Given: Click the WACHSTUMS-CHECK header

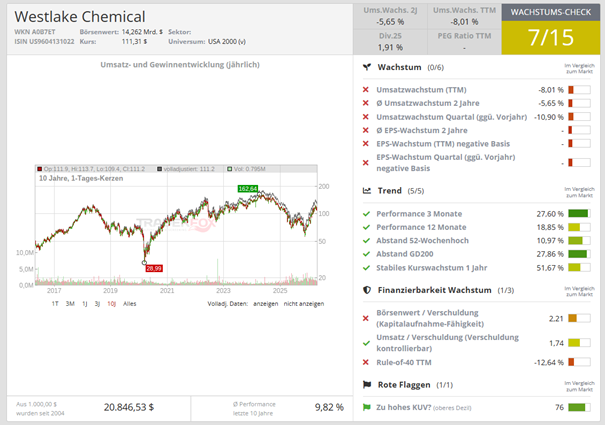Looking at the screenshot, I should [x=551, y=12].
